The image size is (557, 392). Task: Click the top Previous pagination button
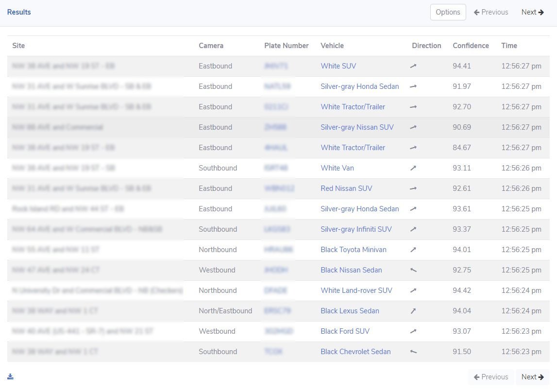point(491,12)
